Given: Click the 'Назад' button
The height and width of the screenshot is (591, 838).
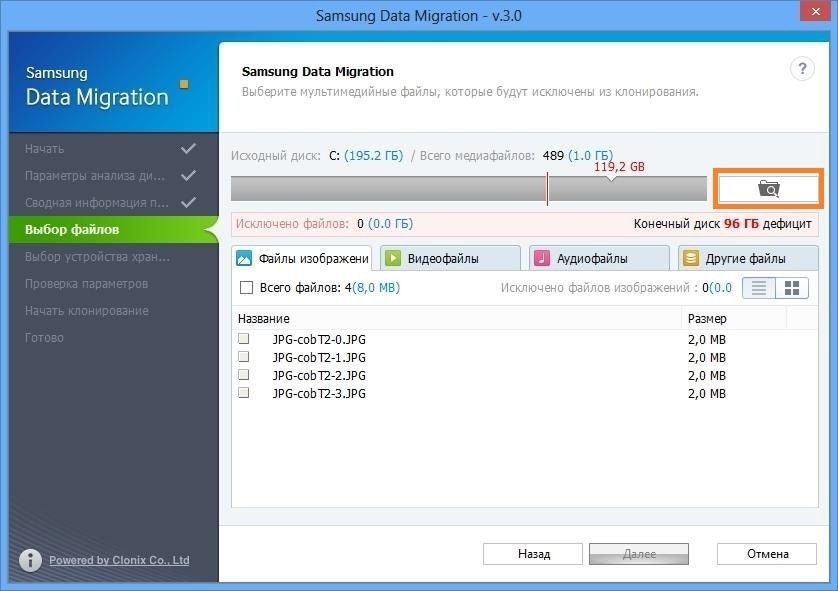Looking at the screenshot, I should pyautogui.click(x=533, y=554).
